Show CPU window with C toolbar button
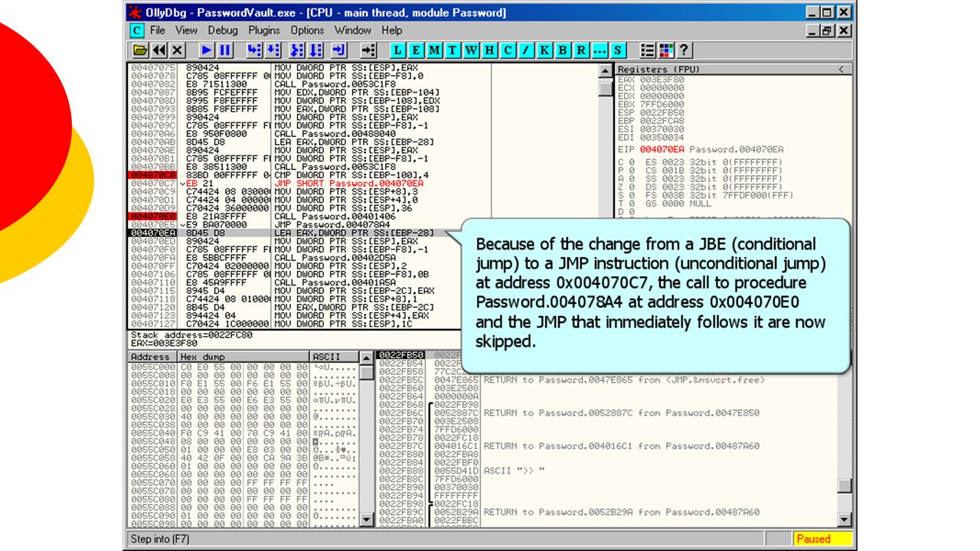The height and width of the screenshot is (551, 980). [x=508, y=50]
